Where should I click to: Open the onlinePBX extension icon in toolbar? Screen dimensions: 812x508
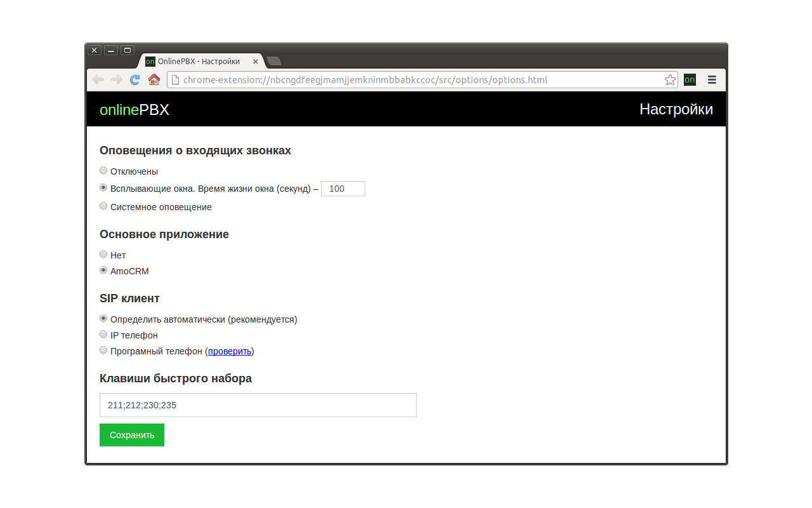pos(689,79)
